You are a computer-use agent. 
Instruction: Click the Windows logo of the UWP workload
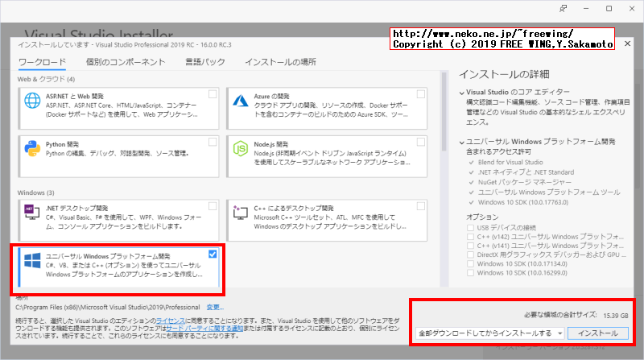pyautogui.click(x=32, y=261)
